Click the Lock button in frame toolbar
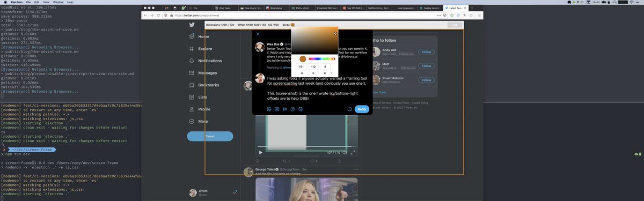The image size is (644, 201). tap(455, 25)
